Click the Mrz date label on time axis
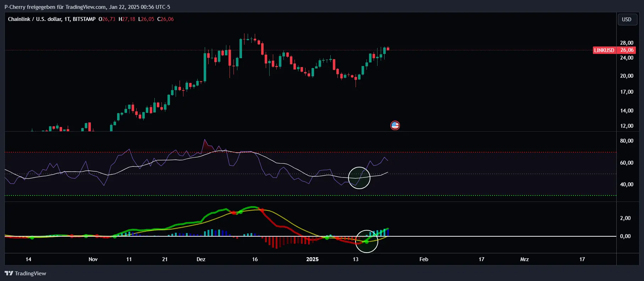The width and height of the screenshot is (644, 281). (524, 259)
